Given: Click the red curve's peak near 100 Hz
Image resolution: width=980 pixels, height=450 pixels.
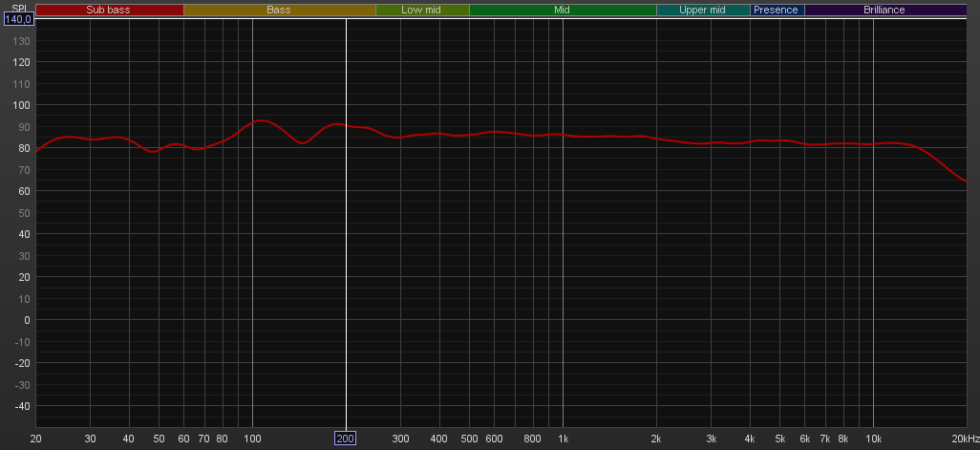Looking at the screenshot, I should tap(261, 120).
